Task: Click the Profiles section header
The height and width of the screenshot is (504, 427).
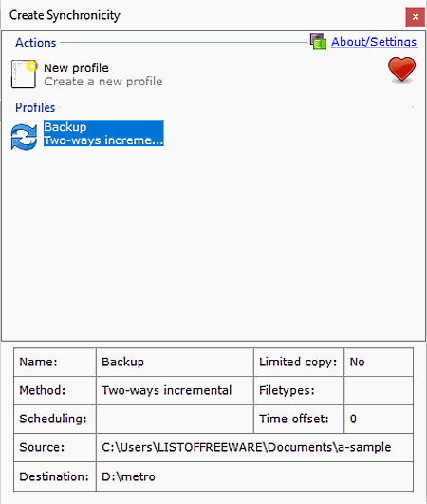Action: coord(35,107)
